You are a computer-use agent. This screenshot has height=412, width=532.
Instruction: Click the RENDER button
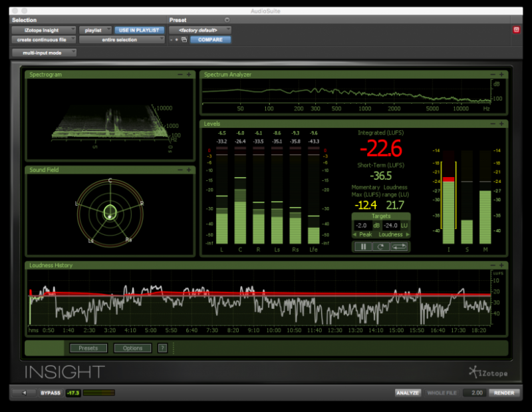click(x=504, y=393)
